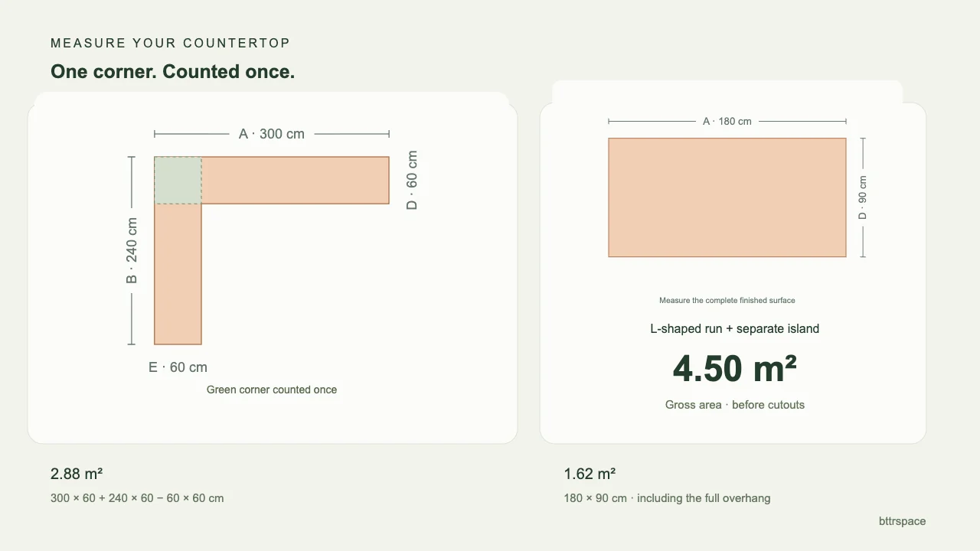Click the 2.88 m² area value

pos(77,474)
